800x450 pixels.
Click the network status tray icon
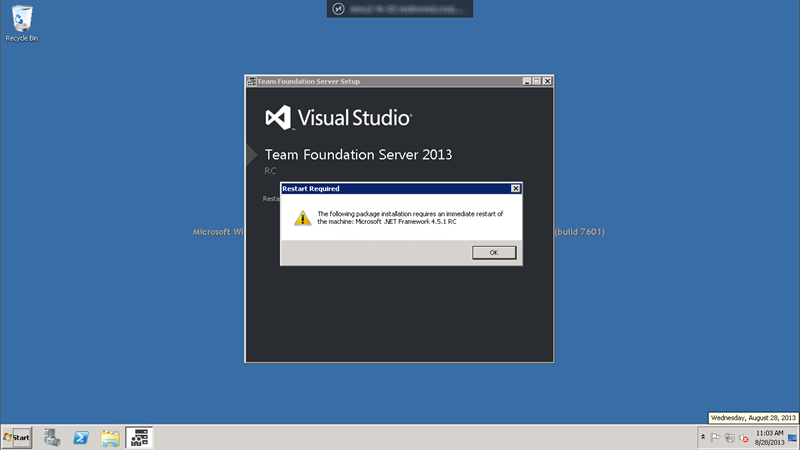click(x=730, y=438)
